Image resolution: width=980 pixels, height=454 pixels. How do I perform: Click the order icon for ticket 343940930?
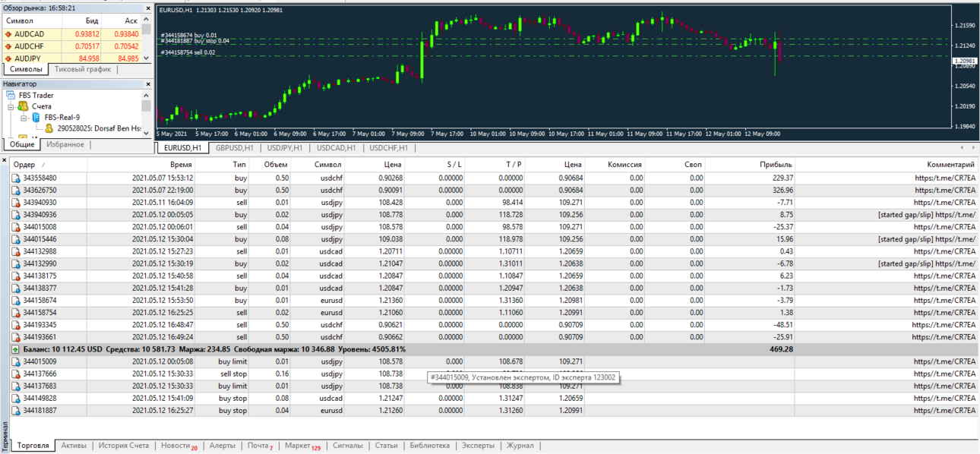[x=17, y=203]
